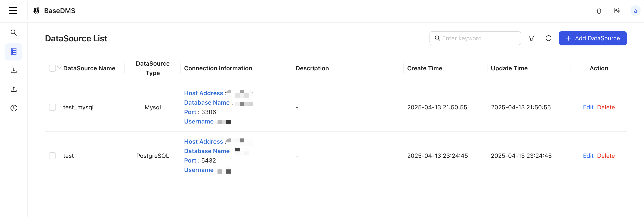Viewport: 644px width, 217px height.
Task: Open the search sidebar icon
Action: (13, 33)
